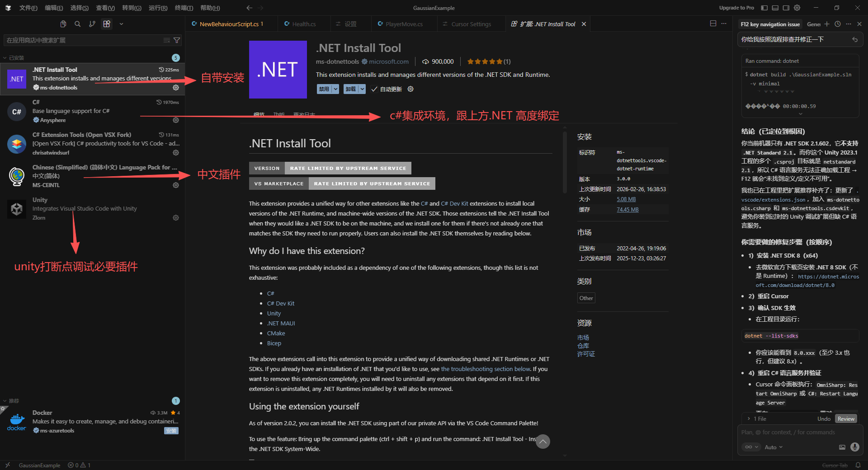Toggle primary side bar visibility
868x470 pixels.
tap(764, 8)
